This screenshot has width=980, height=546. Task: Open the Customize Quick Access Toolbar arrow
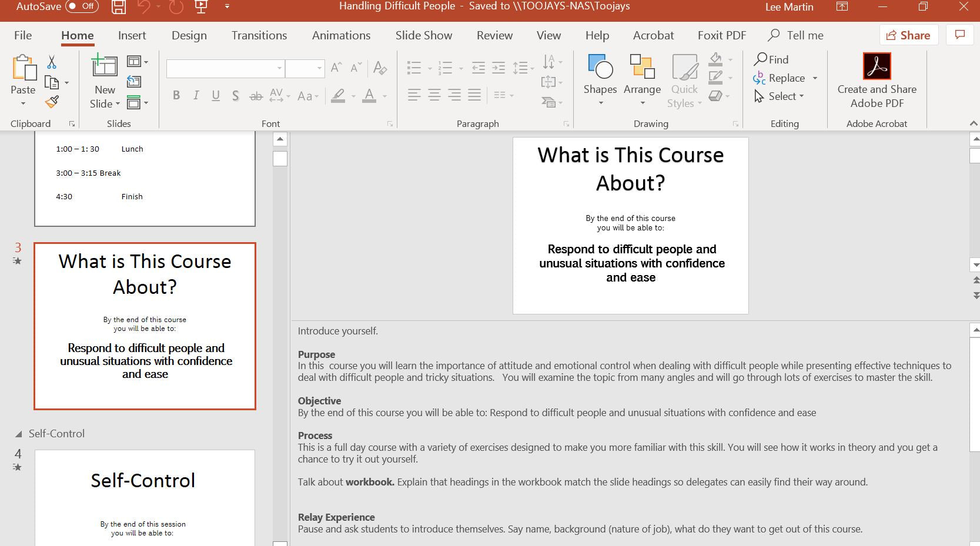pyautogui.click(x=227, y=7)
